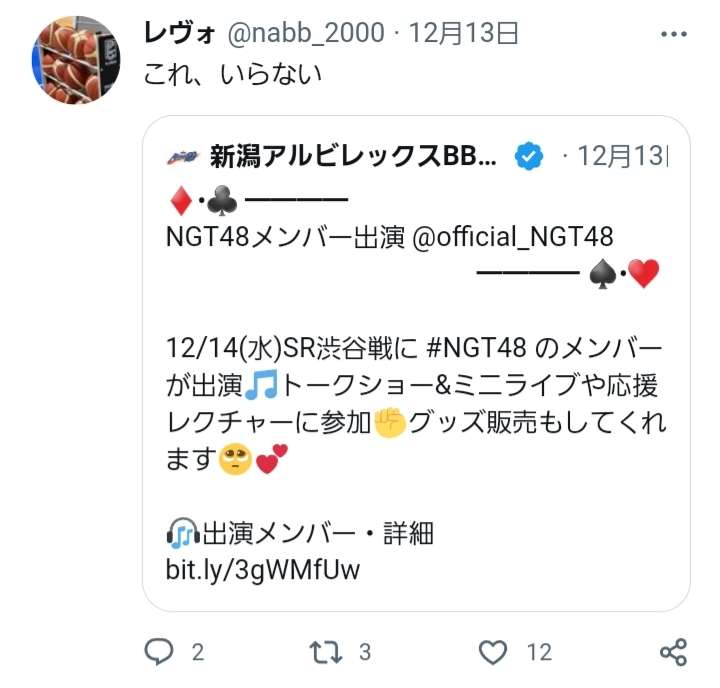This screenshot has width=720, height=688.
Task: Open the bit.ly/3gWMfUw link
Action: tap(263, 570)
